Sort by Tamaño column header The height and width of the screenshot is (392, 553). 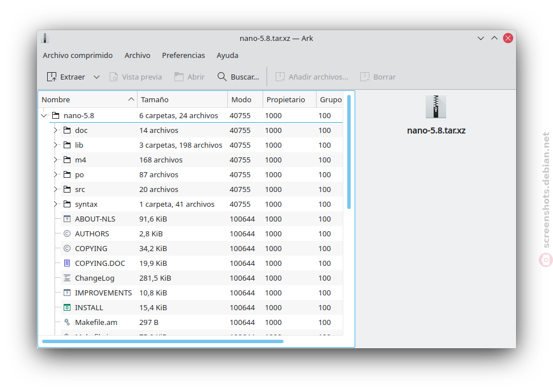(182, 100)
